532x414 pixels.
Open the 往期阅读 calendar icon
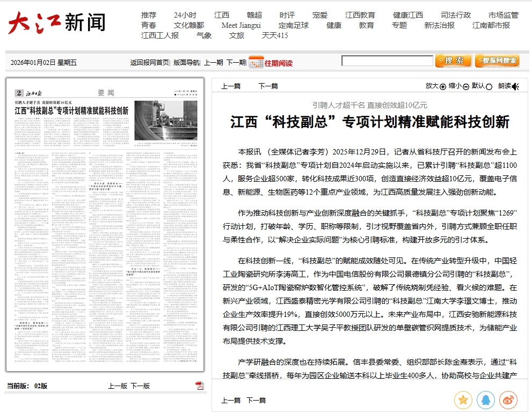click(x=256, y=62)
